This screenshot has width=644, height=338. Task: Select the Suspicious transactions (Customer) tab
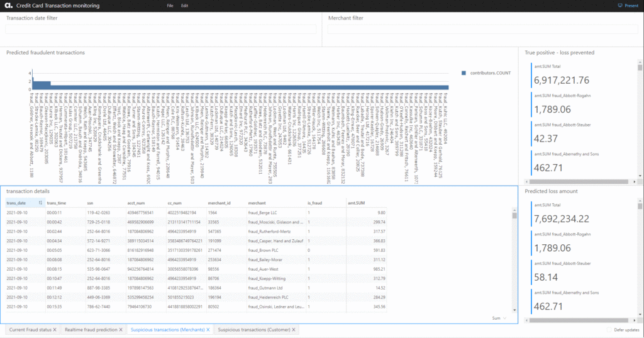pos(254,330)
